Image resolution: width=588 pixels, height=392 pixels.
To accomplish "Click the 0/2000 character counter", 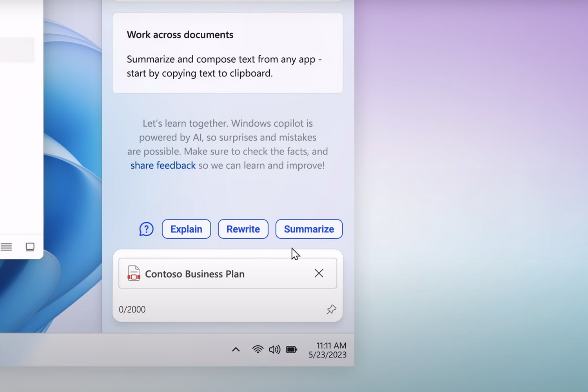I will [x=132, y=309].
